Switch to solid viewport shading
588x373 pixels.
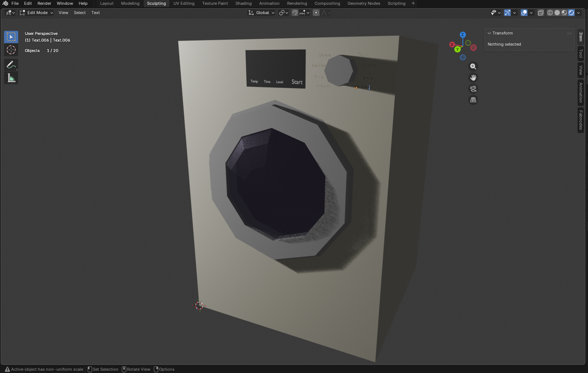557,13
